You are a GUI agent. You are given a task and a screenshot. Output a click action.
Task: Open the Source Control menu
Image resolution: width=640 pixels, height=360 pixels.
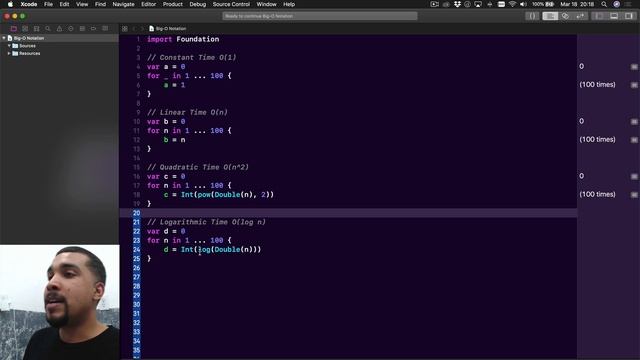pos(231,4)
